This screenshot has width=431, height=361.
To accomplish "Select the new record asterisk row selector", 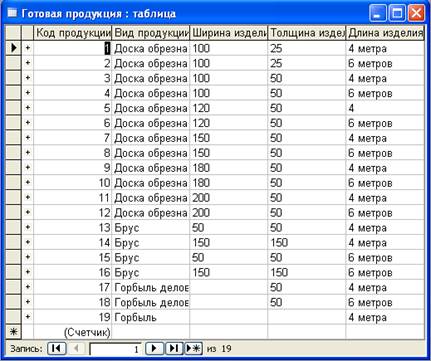I will click(x=14, y=332).
